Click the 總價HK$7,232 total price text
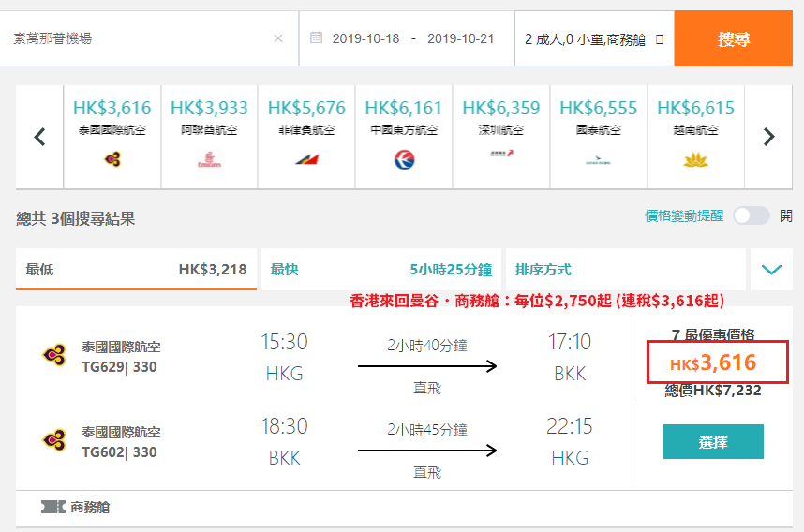This screenshot has width=804, height=532. tap(713, 391)
